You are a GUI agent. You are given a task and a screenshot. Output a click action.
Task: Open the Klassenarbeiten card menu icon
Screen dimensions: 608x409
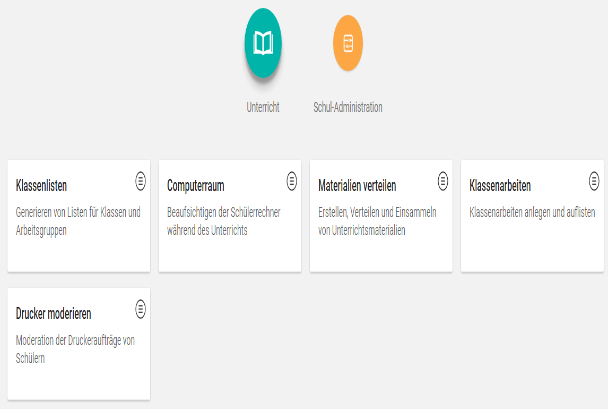point(594,180)
